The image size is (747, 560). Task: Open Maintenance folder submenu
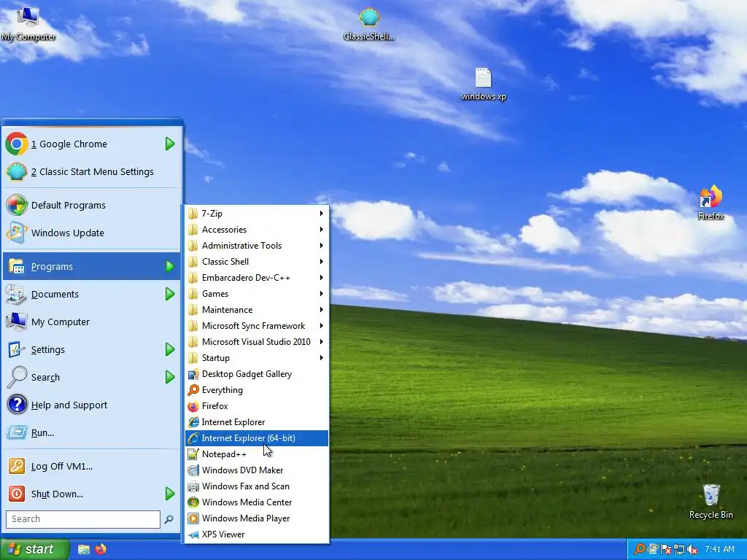coord(257,309)
